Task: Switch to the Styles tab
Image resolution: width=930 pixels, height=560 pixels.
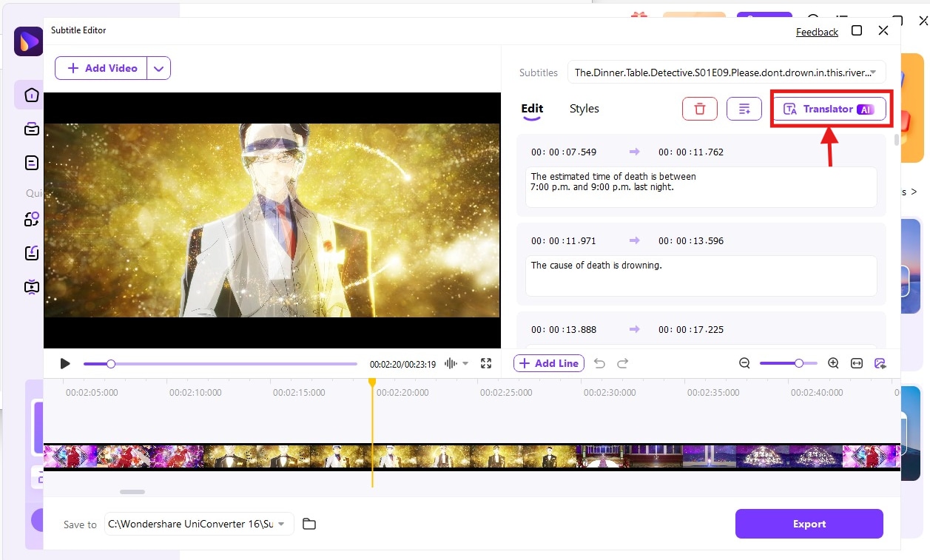Action: [584, 109]
